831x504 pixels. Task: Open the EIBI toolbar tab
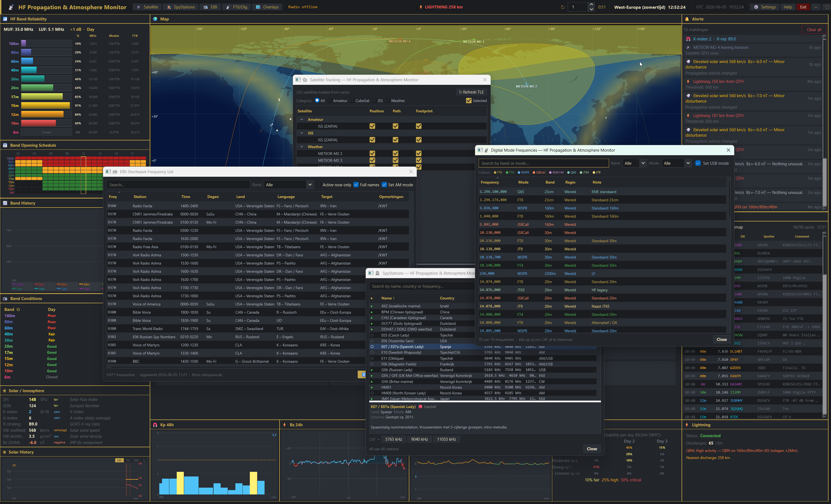tap(210, 7)
